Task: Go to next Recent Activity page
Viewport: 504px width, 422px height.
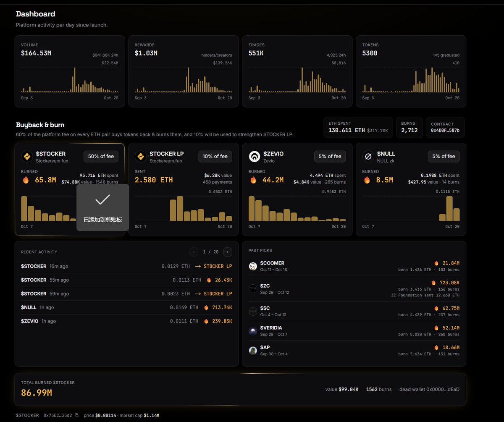Action: pos(228,252)
